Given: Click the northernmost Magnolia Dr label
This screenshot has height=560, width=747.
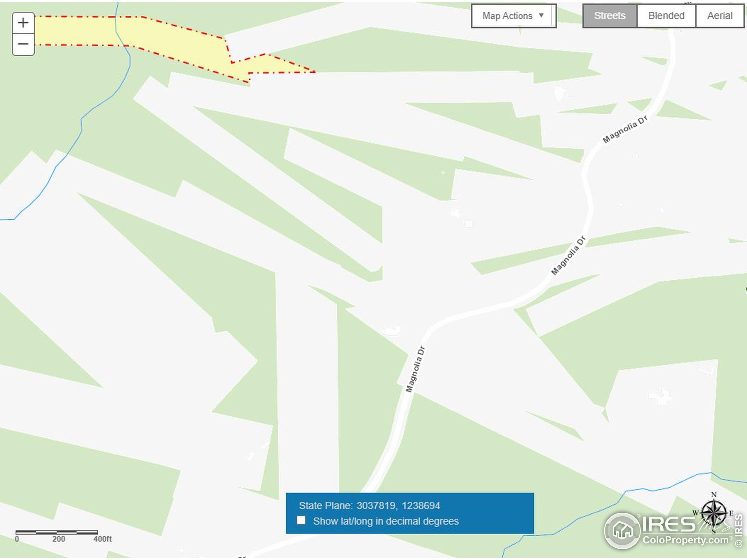Looking at the screenshot, I should click(625, 129).
